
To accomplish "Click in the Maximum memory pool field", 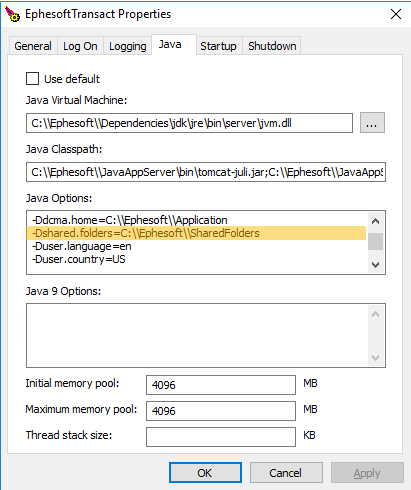I will tap(221, 411).
